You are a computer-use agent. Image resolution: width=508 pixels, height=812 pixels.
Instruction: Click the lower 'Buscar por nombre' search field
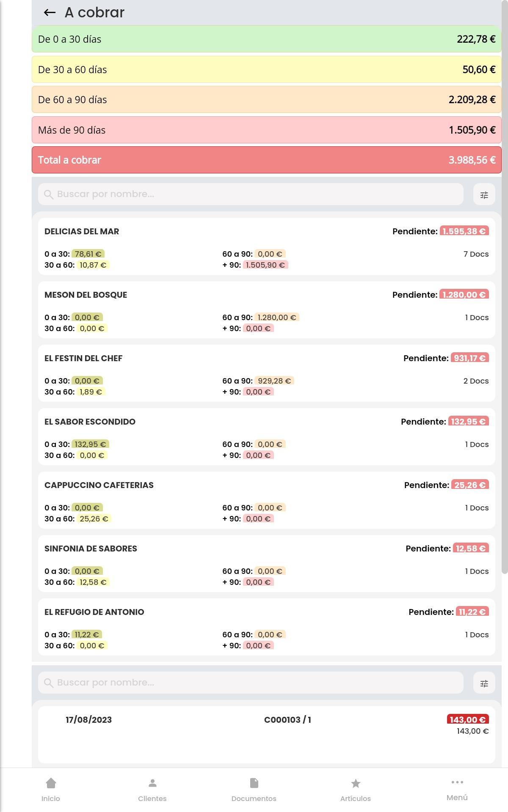point(251,683)
